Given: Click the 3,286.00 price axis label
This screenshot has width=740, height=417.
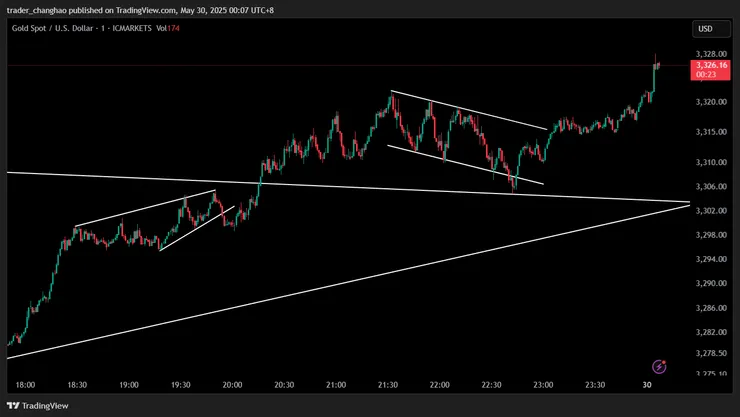Looking at the screenshot, I should point(711,308).
